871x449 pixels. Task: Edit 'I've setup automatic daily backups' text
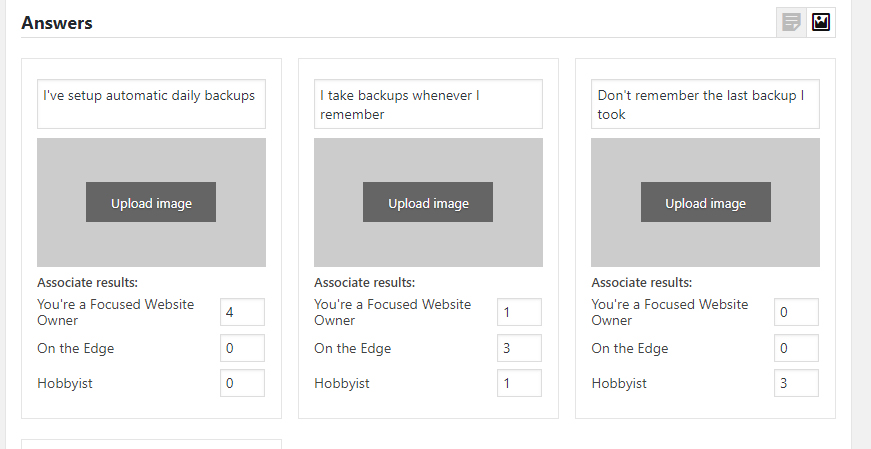151,104
